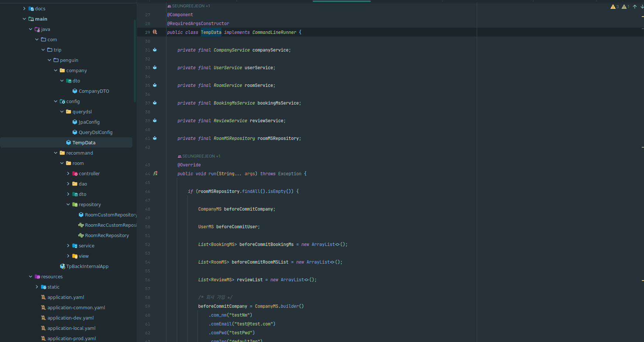Click the weak warnings indicator showing 1

pyautogui.click(x=626, y=7)
